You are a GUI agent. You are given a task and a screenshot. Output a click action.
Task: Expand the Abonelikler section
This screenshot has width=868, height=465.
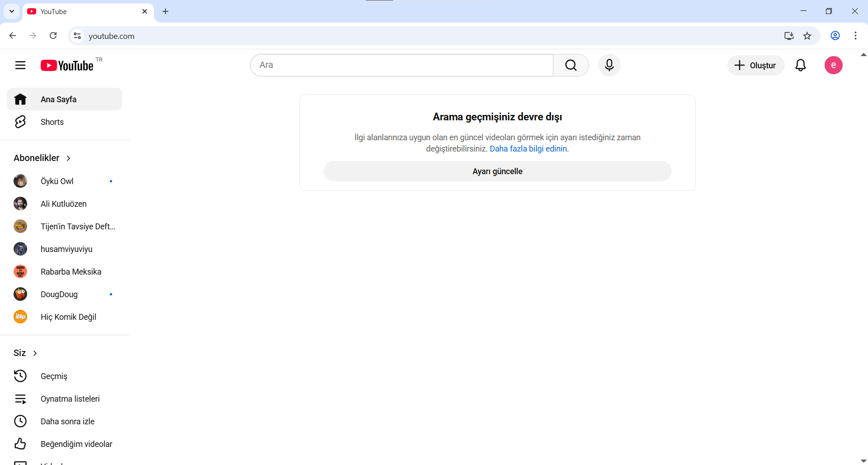42,158
